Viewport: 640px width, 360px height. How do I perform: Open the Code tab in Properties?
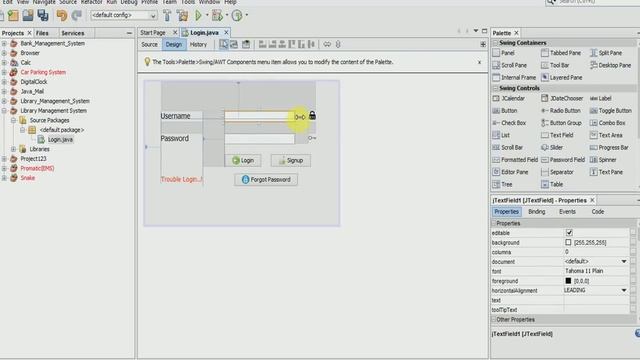tap(598, 212)
